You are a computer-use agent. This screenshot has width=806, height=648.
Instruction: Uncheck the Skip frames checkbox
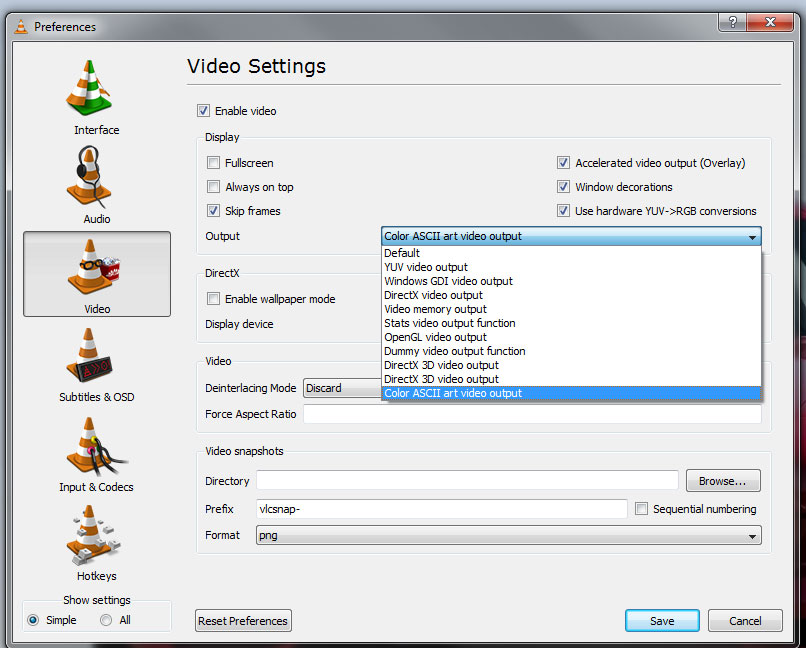point(213,211)
